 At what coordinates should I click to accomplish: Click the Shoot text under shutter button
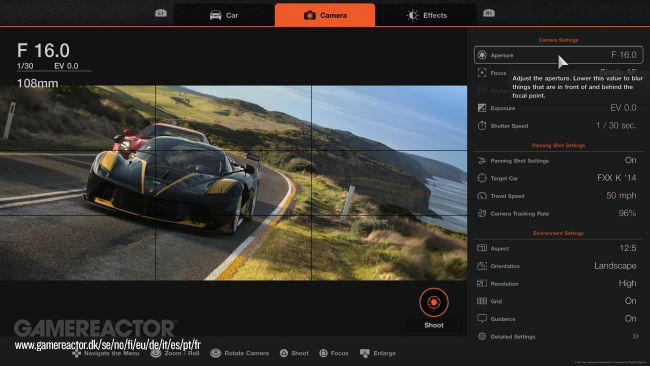434,325
